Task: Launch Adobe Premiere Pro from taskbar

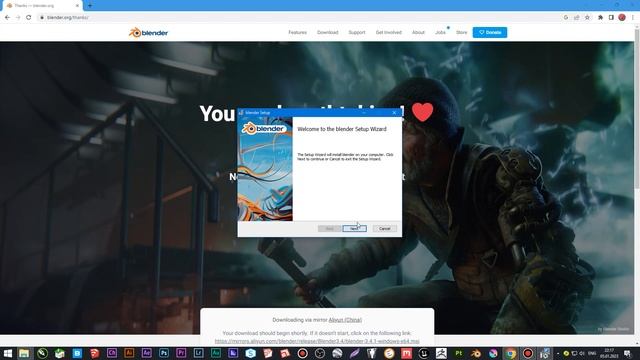Action: (181, 353)
